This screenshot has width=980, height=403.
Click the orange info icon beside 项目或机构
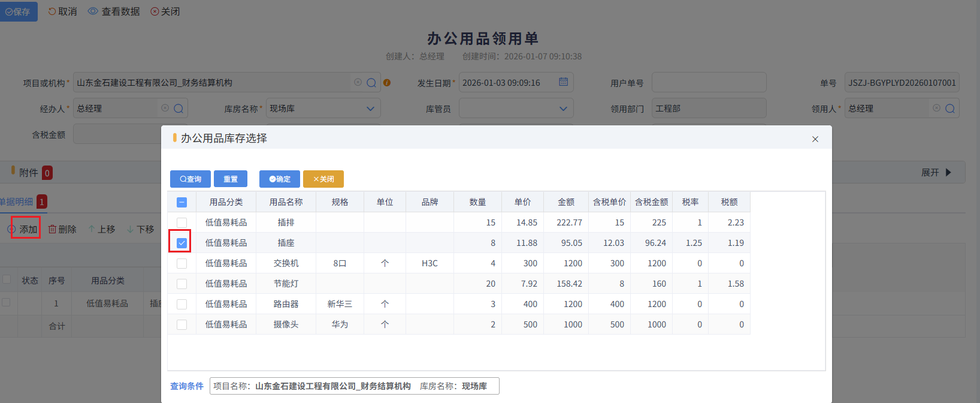click(387, 83)
